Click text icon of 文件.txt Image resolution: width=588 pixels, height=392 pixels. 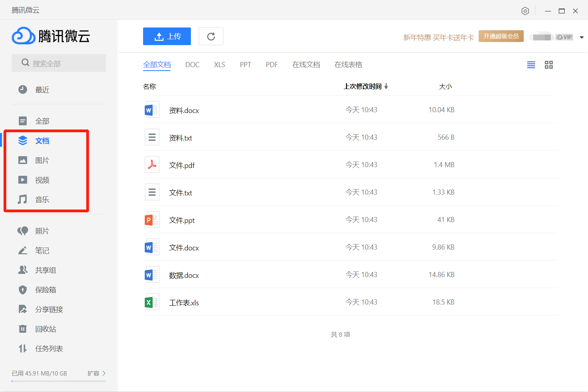[152, 192]
